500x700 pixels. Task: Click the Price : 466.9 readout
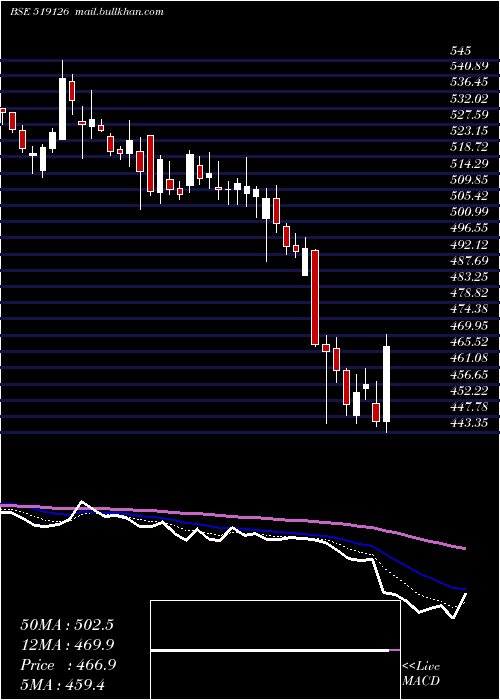pos(68,665)
